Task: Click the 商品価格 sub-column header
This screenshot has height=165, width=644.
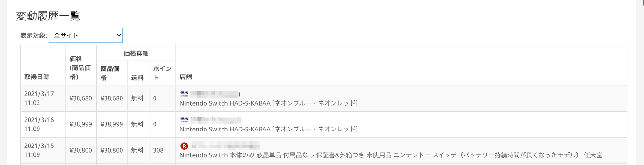Action: coord(110,73)
